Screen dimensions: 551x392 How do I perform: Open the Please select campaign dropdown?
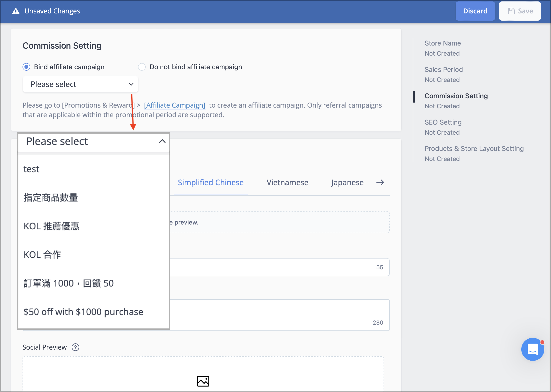tap(80, 84)
